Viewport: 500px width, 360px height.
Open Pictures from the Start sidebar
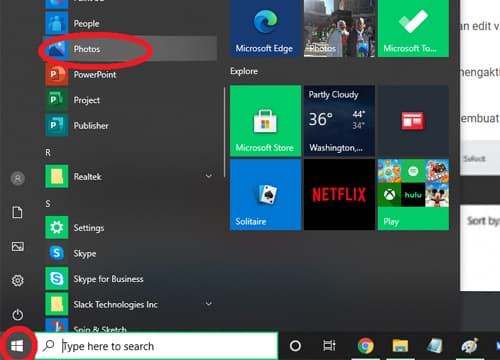(18, 246)
